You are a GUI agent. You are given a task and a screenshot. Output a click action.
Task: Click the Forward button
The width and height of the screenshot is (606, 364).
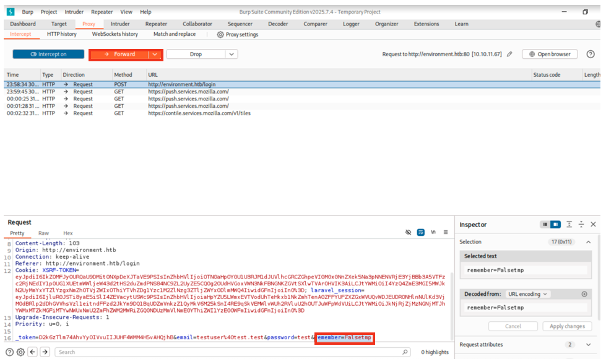tap(119, 54)
